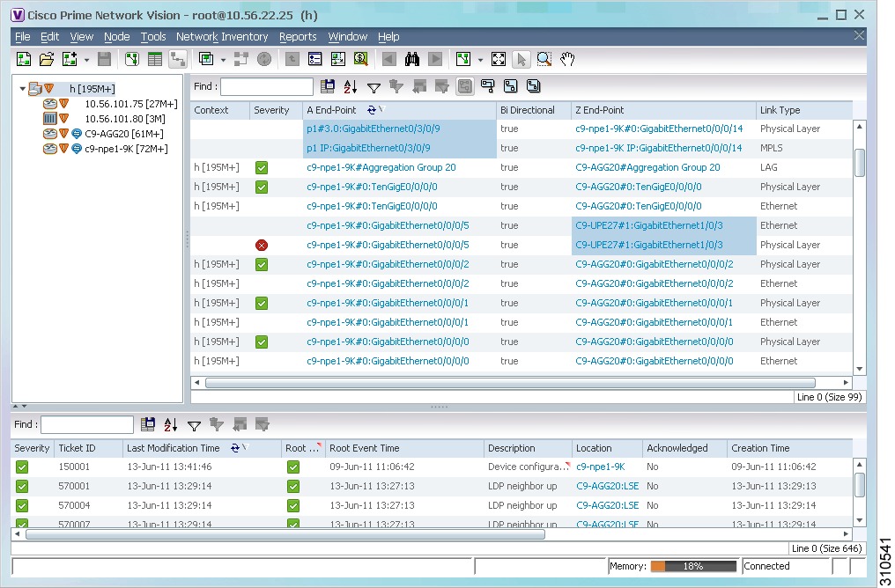The height and width of the screenshot is (588, 895).
Task: Toggle the pressed All Links button
Action: tap(464, 86)
